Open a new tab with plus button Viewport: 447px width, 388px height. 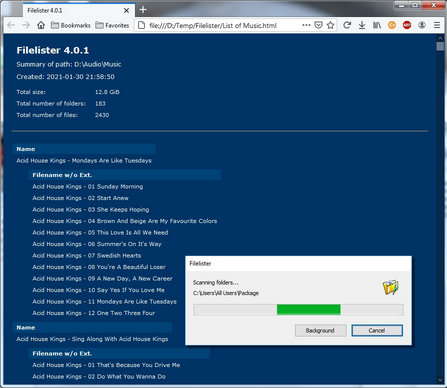[x=143, y=10]
